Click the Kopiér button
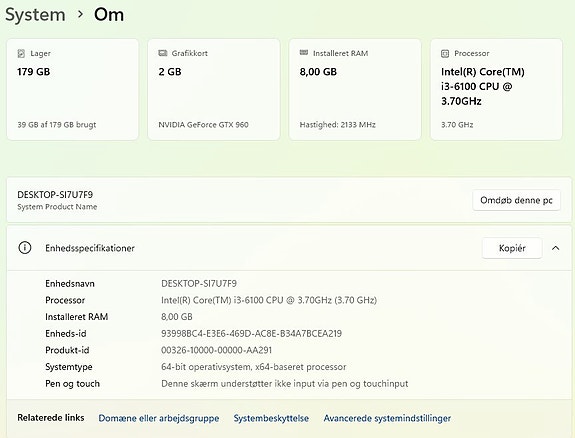 [x=512, y=248]
